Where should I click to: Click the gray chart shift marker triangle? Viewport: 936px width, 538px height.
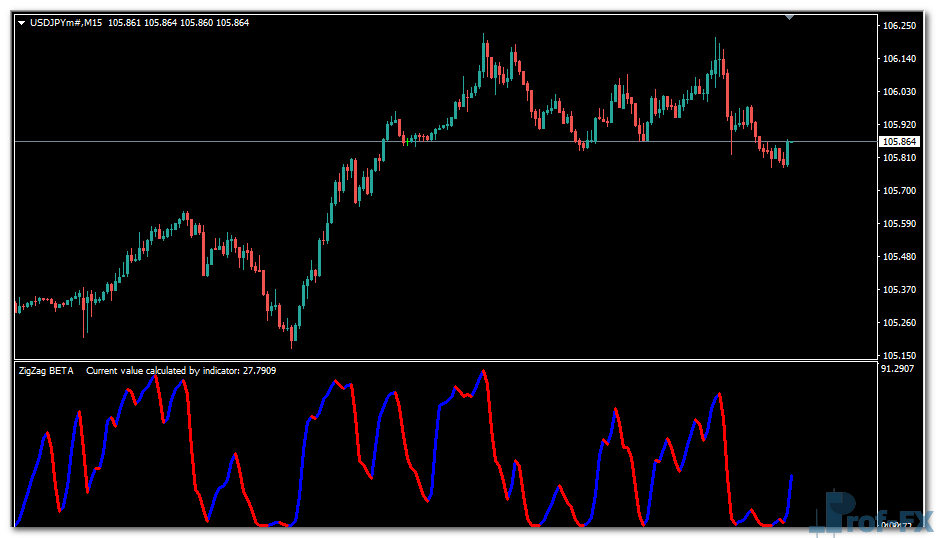click(791, 17)
